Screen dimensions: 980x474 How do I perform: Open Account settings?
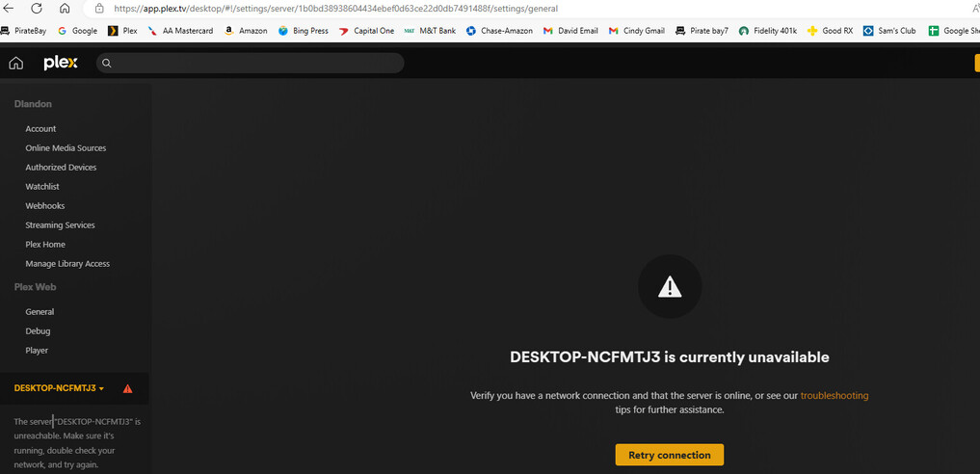[x=40, y=129]
